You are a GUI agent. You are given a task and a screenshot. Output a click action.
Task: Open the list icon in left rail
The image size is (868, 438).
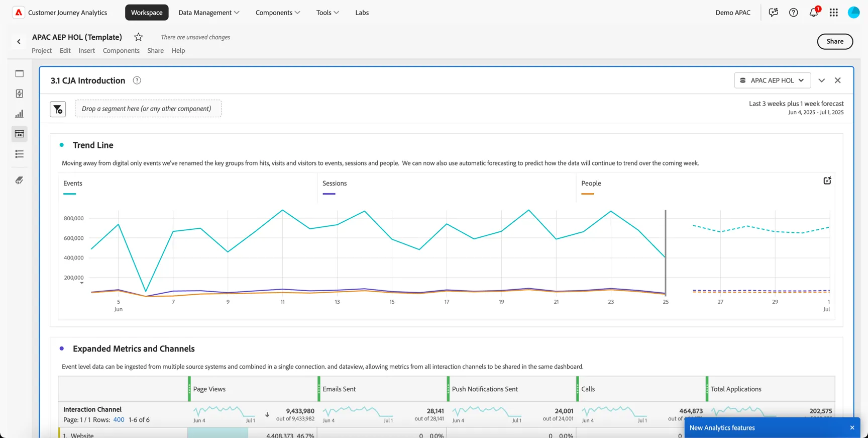(20, 154)
